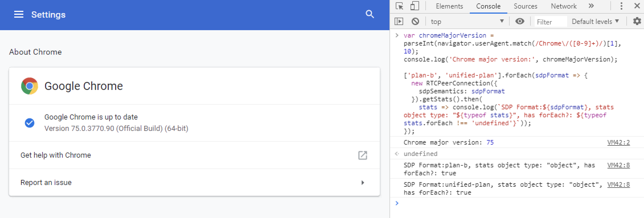The height and width of the screenshot is (218, 644).
Task: Focus the console Filter input field
Action: click(x=551, y=22)
